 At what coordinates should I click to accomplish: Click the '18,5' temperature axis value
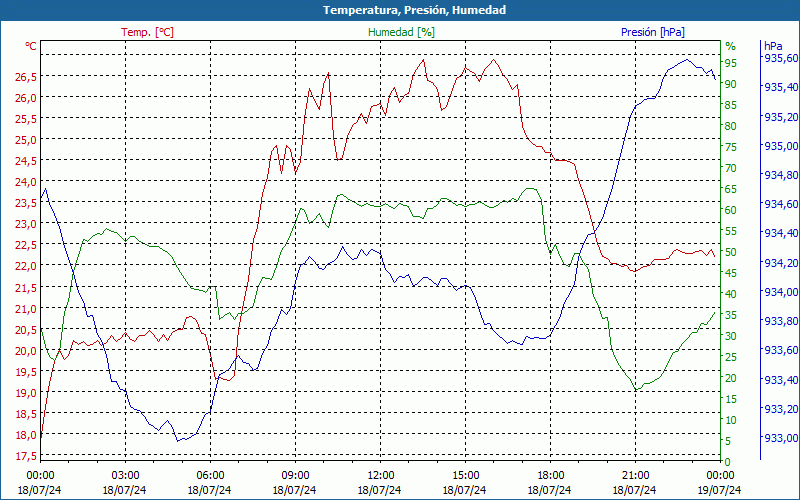[26, 413]
